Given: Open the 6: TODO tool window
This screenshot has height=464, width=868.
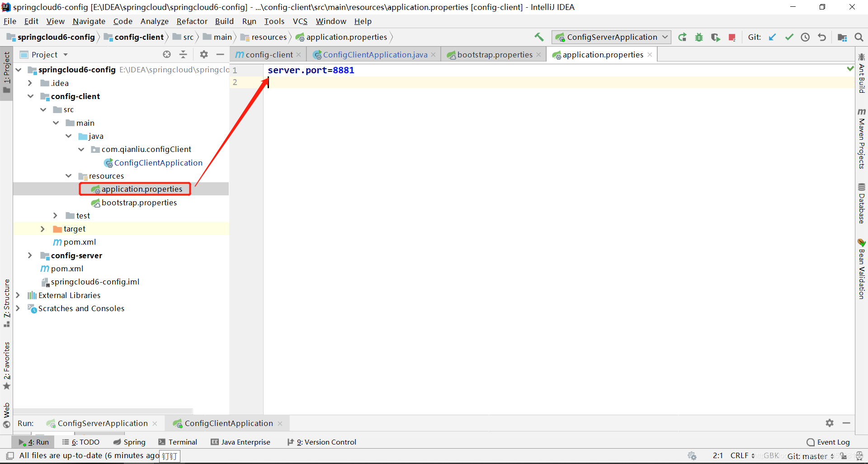Looking at the screenshot, I should click(x=80, y=442).
